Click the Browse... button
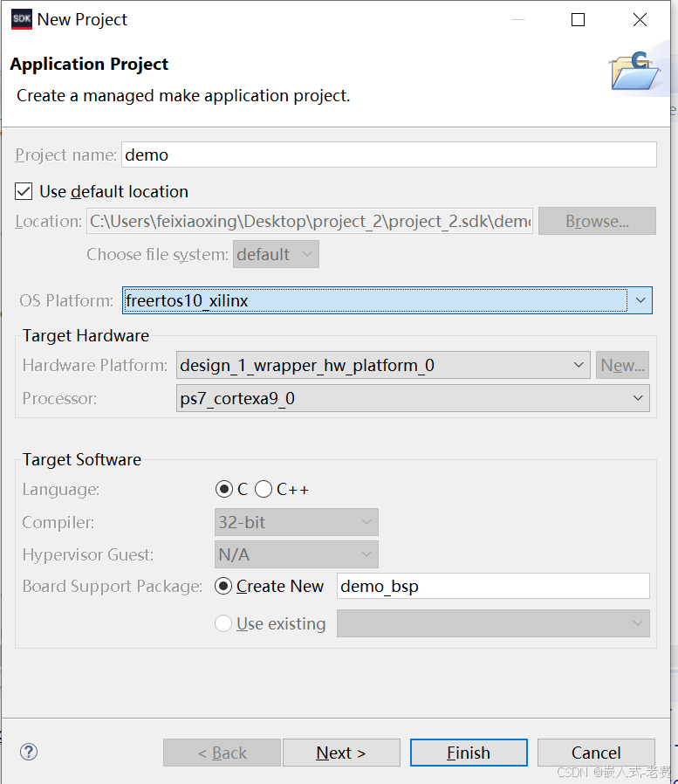The image size is (678, 784). [597, 221]
